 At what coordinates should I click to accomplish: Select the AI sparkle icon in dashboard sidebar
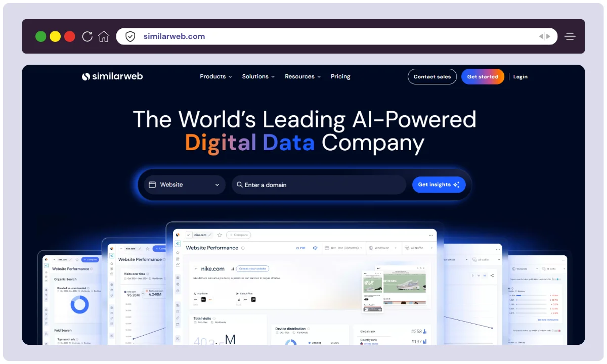[178, 243]
